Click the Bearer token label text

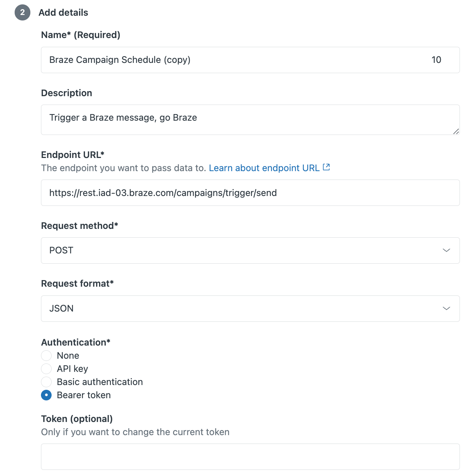tap(84, 395)
